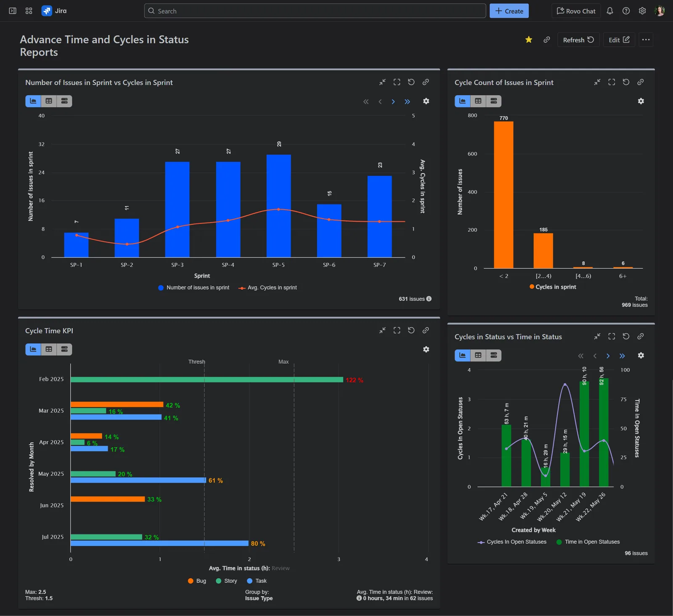Jump to first page in sprint chart
Image resolution: width=673 pixels, height=616 pixels.
(x=366, y=101)
